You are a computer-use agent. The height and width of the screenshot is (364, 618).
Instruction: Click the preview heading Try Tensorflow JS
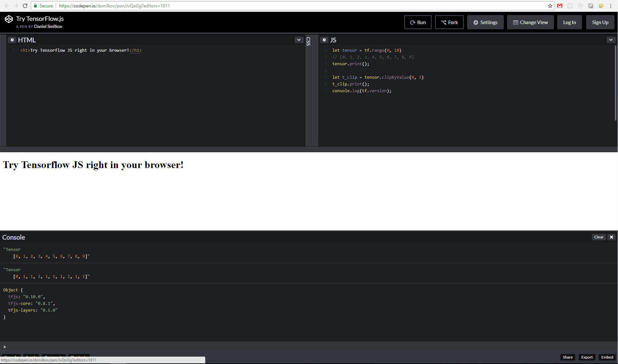93,165
